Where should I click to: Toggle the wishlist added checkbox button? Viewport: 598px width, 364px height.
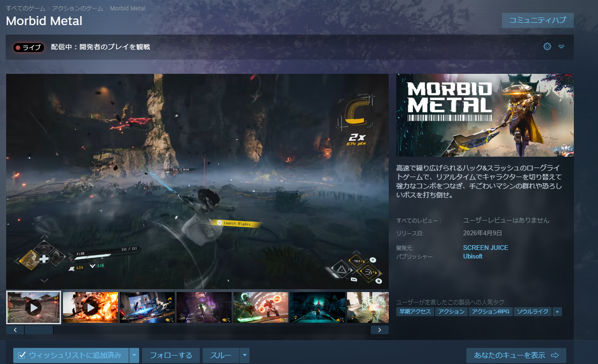(x=71, y=355)
